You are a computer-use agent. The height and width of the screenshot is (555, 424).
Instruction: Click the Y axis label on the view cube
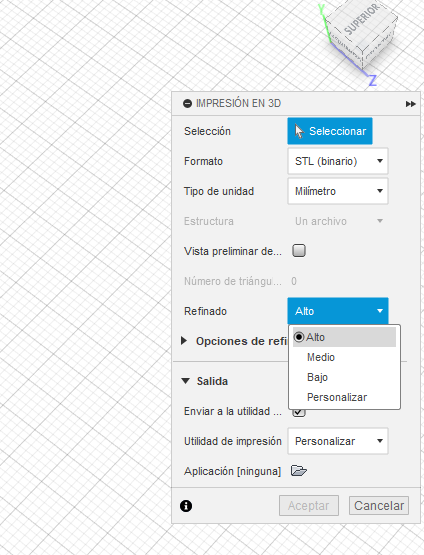point(321,10)
